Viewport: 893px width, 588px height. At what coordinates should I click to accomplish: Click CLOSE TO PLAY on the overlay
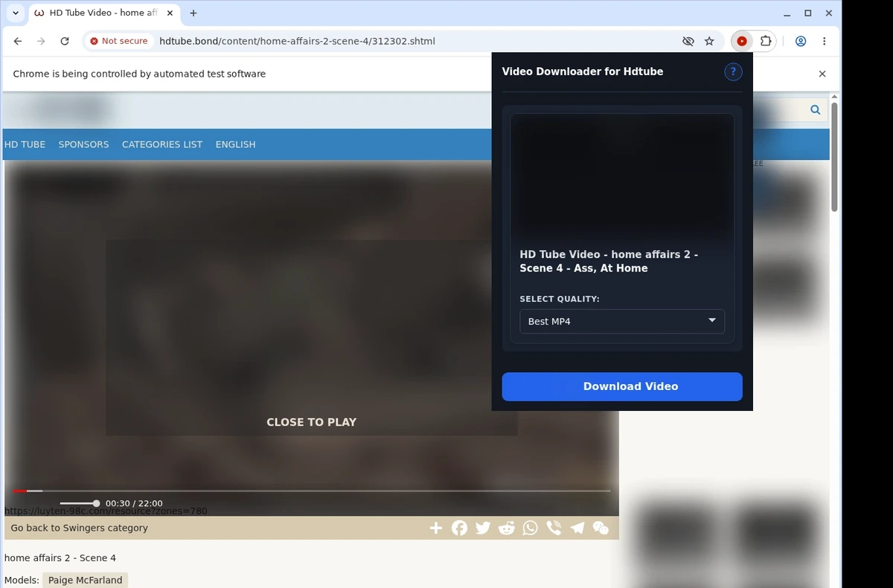pyautogui.click(x=311, y=422)
